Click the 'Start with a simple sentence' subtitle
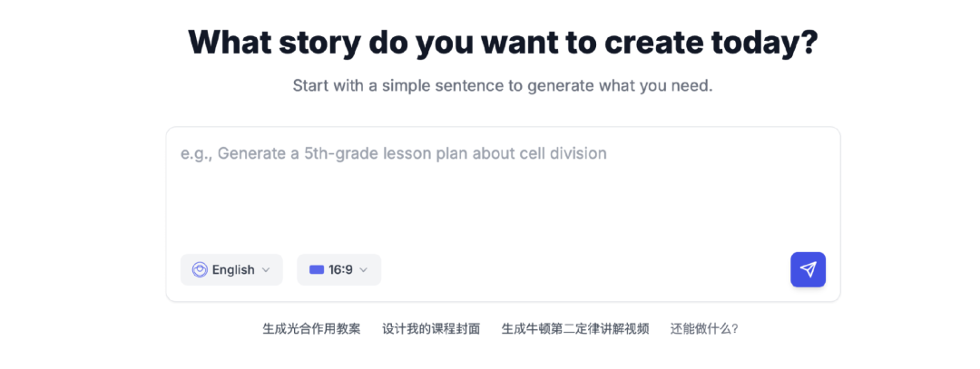Image resolution: width=980 pixels, height=369 pixels. tap(503, 86)
